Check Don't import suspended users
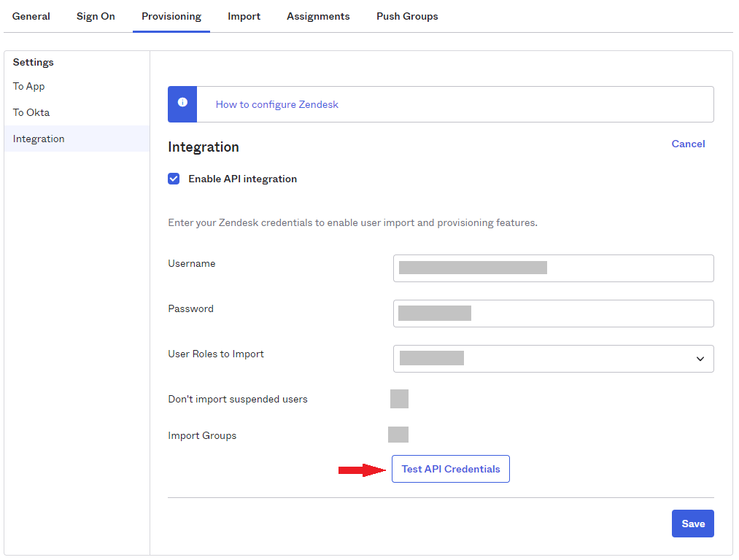The height and width of the screenshot is (560, 739). pyautogui.click(x=399, y=398)
